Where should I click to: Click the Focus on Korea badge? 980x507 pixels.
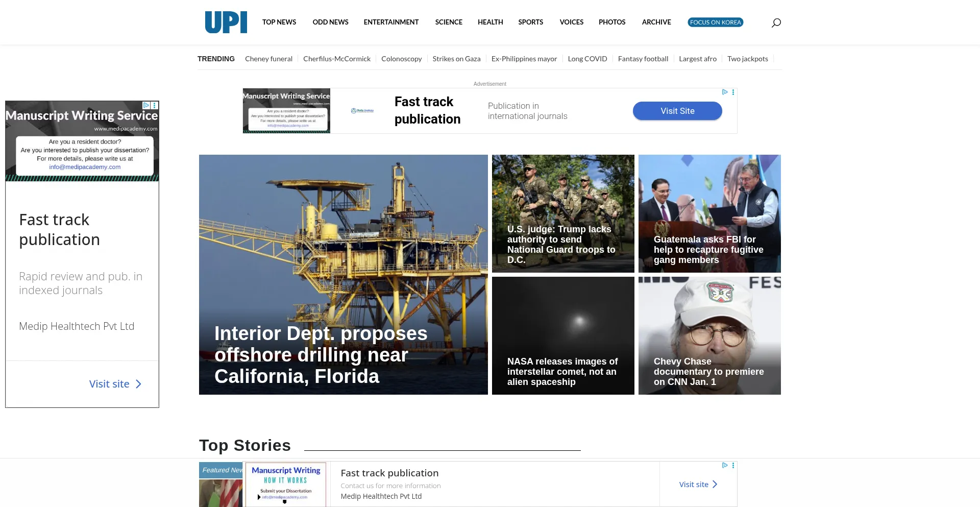coord(715,22)
